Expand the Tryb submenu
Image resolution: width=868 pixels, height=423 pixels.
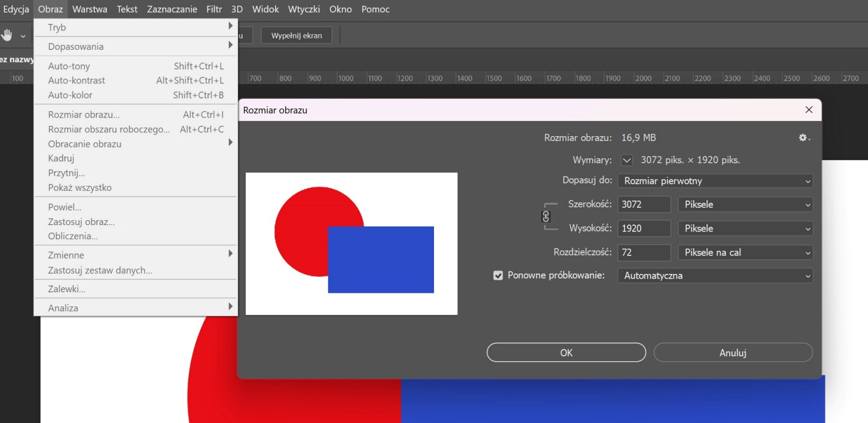click(x=136, y=27)
